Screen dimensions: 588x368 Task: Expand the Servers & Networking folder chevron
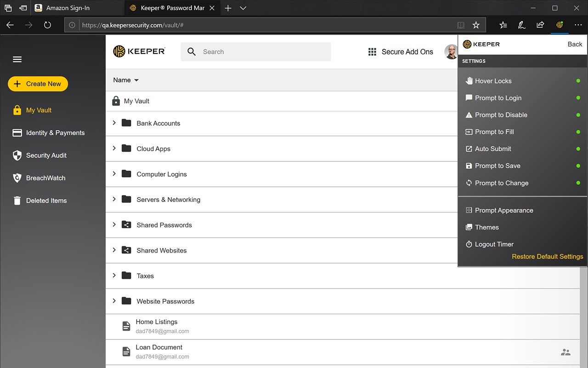coord(114,199)
